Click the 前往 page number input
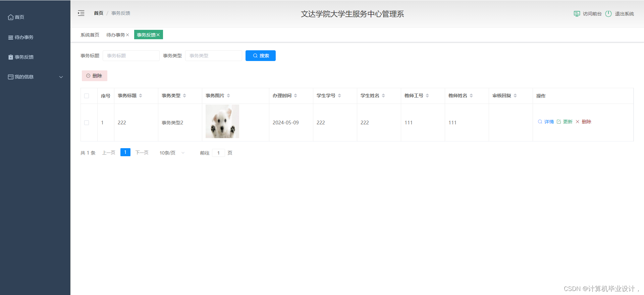The image size is (644, 295). tap(218, 153)
